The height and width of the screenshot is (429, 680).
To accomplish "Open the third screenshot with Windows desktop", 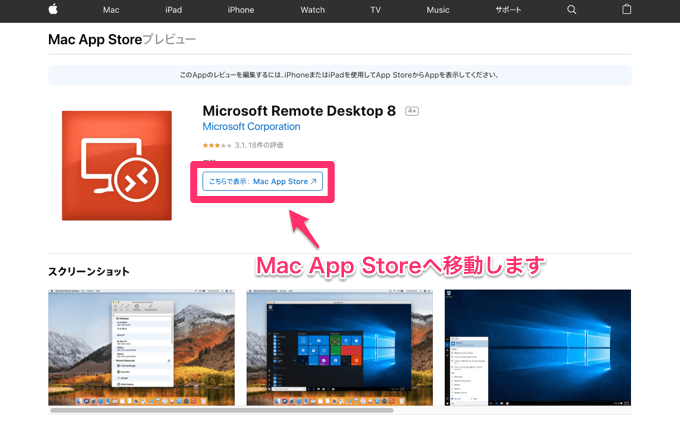I will point(538,347).
